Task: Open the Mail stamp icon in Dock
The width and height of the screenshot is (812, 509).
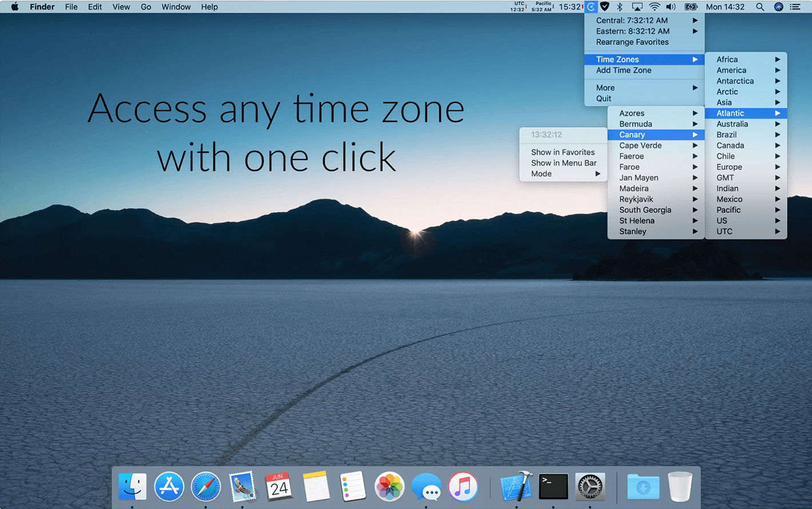Action: pyautogui.click(x=242, y=487)
